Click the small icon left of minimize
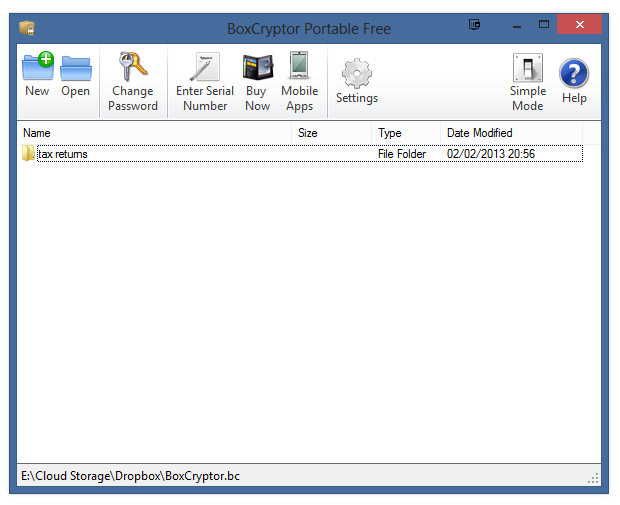 click(x=475, y=23)
